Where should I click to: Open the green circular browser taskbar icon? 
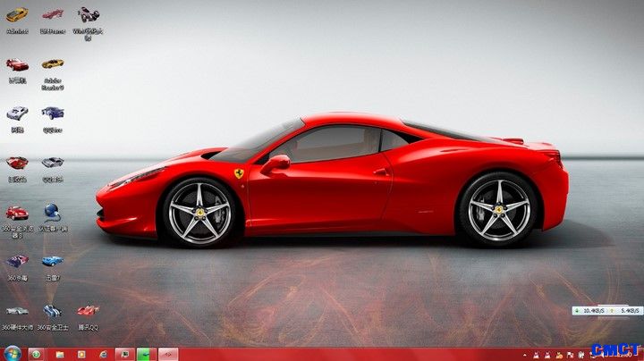[36, 354]
